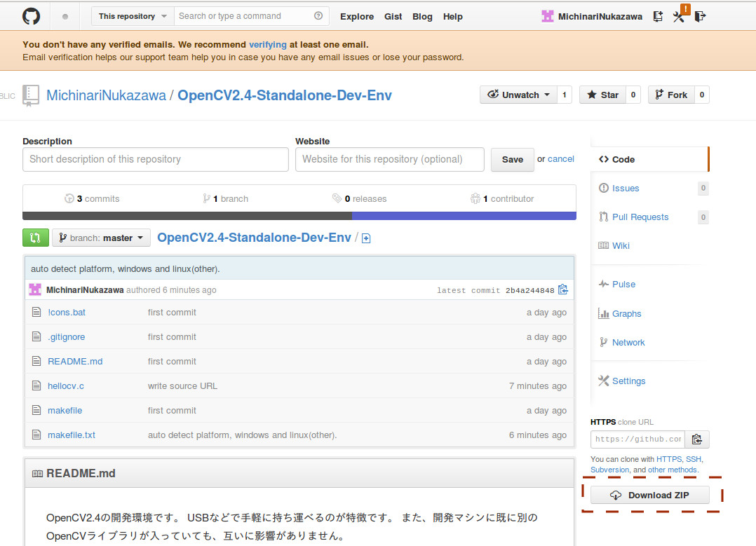
Task: Click the fork count 0
Action: 702,95
